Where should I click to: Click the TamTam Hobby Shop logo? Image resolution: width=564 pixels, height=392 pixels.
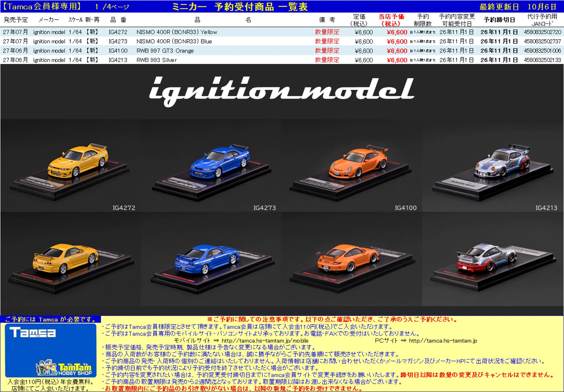click(x=64, y=368)
